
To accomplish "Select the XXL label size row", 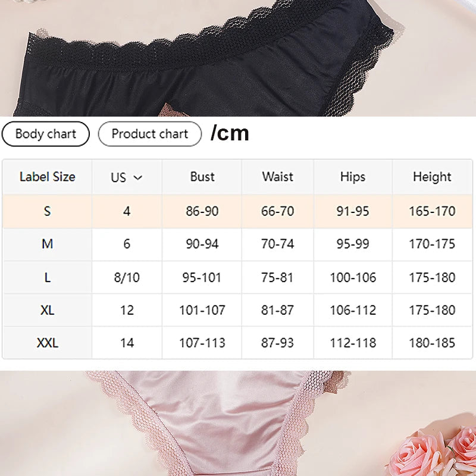I will click(x=237, y=343).
